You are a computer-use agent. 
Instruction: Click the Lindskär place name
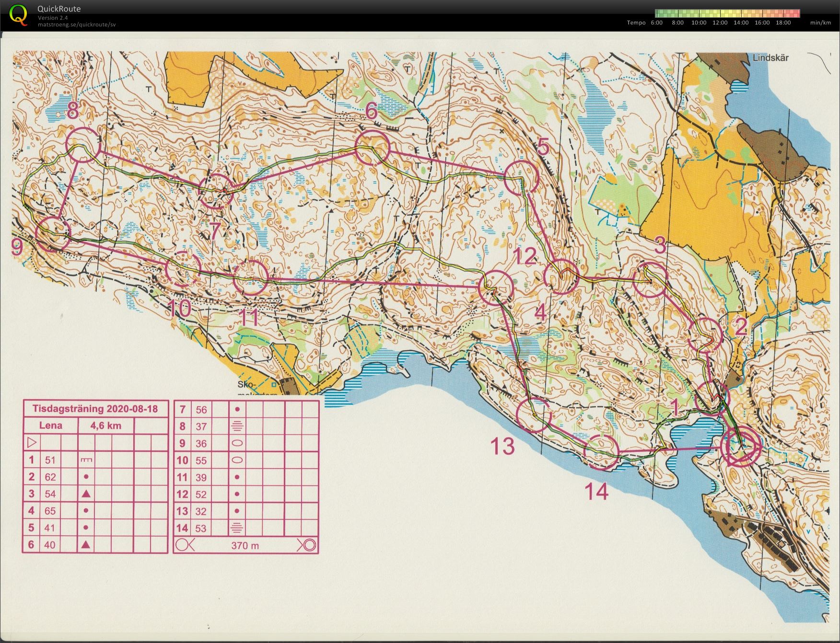coord(770,58)
